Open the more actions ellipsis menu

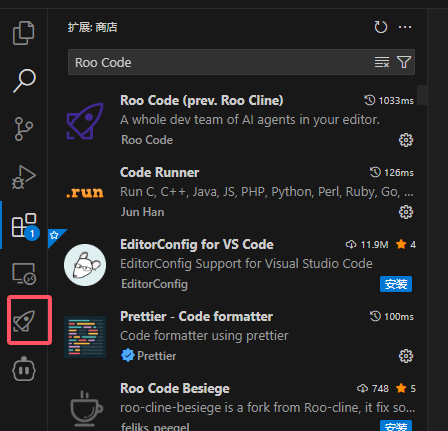coord(405,27)
